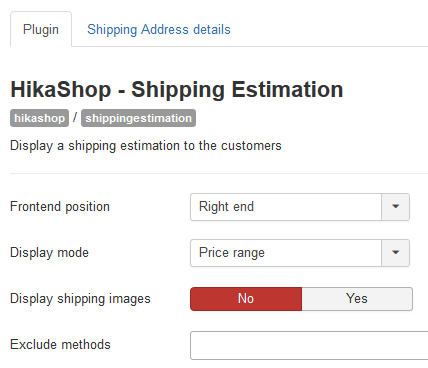This screenshot has width=428, height=368.
Task: Open the Shipping Address details tab
Action: point(159,29)
